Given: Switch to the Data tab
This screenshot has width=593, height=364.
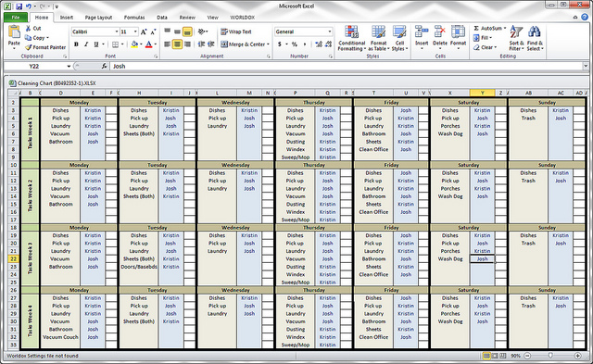Looking at the screenshot, I should 162,18.
